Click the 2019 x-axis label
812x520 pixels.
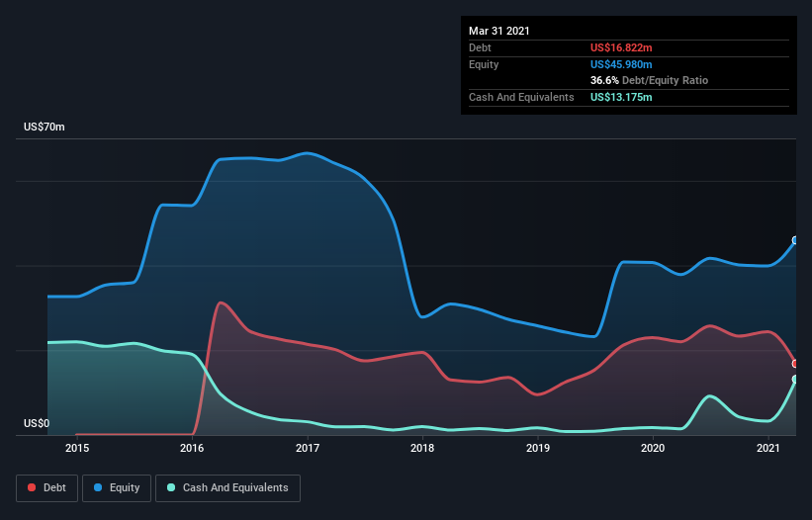[x=537, y=448]
